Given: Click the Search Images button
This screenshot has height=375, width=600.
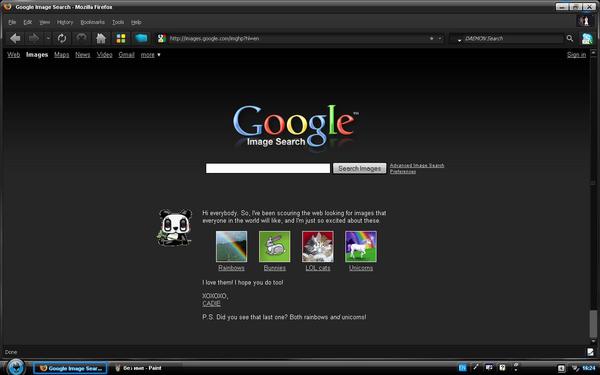Looking at the screenshot, I should [x=359, y=168].
